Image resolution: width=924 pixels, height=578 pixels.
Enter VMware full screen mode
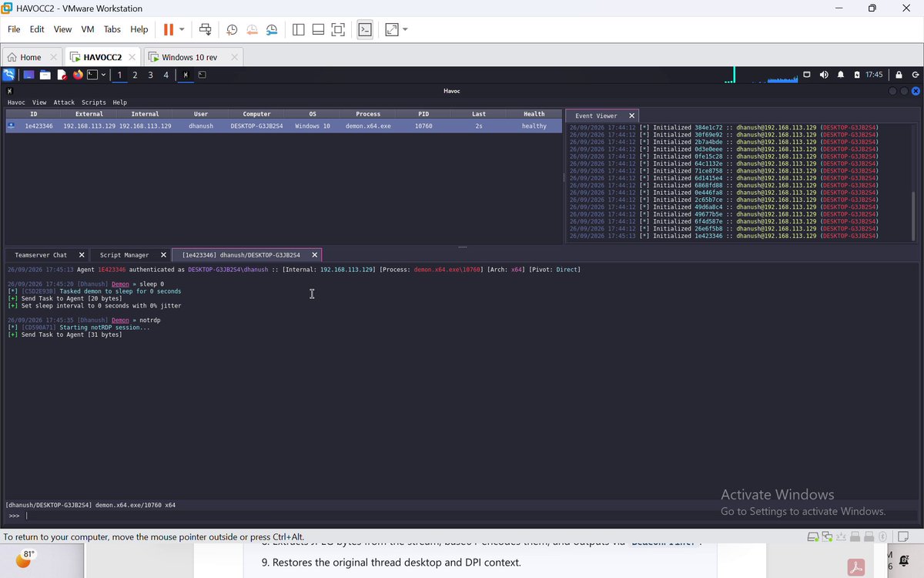click(338, 29)
